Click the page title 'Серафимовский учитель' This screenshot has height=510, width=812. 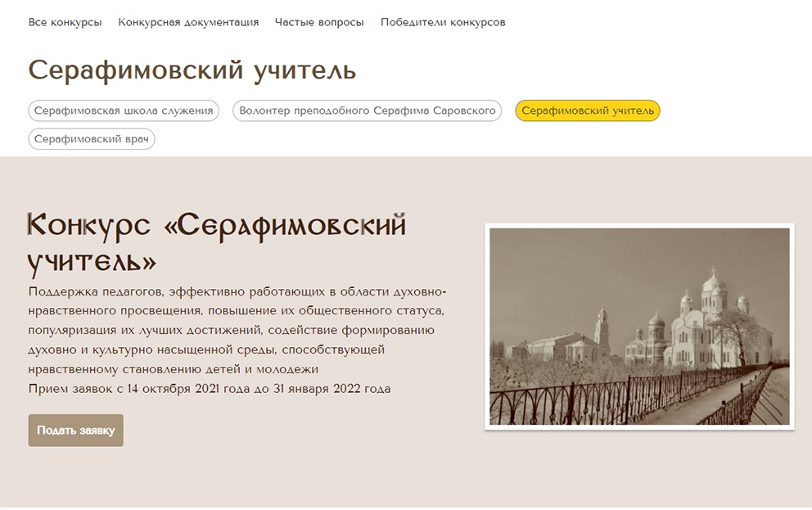(192, 70)
